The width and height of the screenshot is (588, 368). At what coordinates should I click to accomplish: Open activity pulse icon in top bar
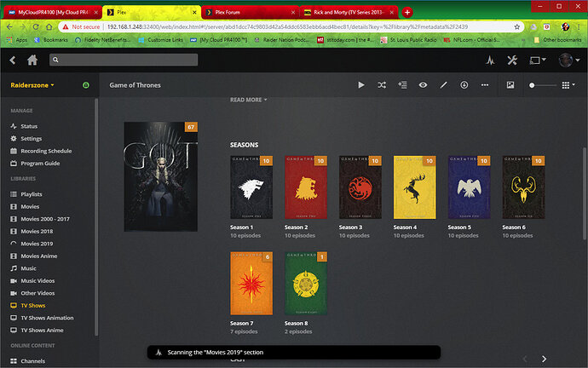490,60
